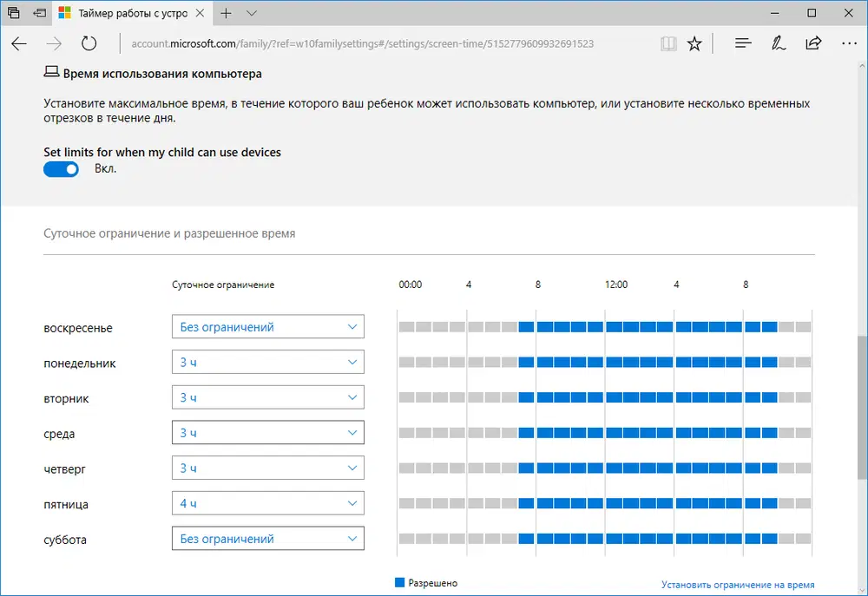Click the Make a Web Note pen icon

coord(779,43)
